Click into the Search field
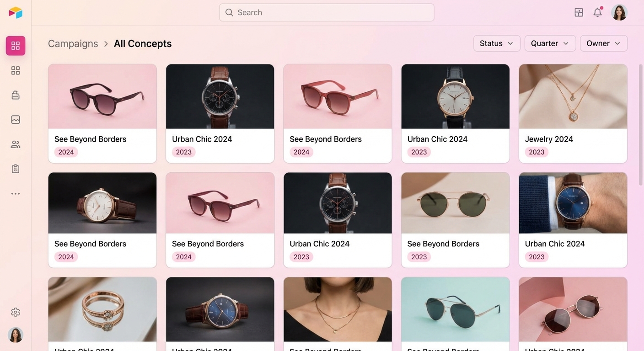The image size is (644, 351). 327,13
